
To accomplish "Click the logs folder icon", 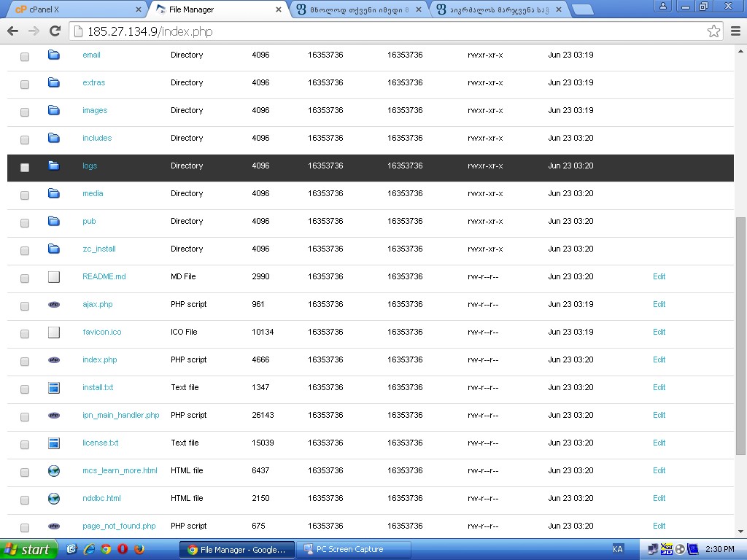I will tap(54, 166).
